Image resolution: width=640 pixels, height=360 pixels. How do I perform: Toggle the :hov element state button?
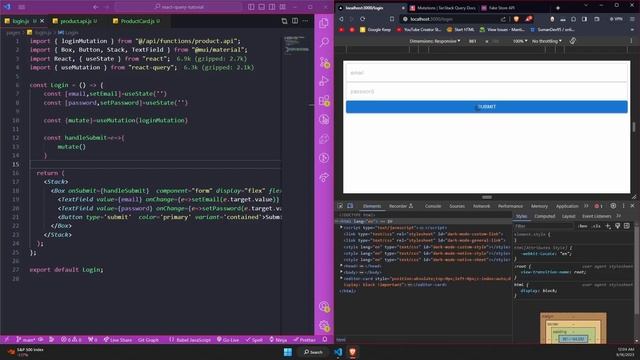tap(583, 226)
